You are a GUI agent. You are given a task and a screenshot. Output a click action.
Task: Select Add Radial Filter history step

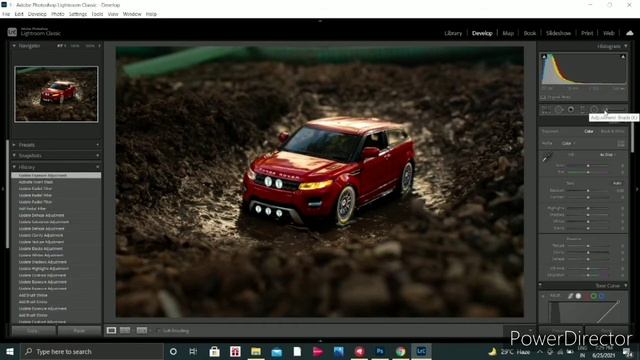pos(32,209)
